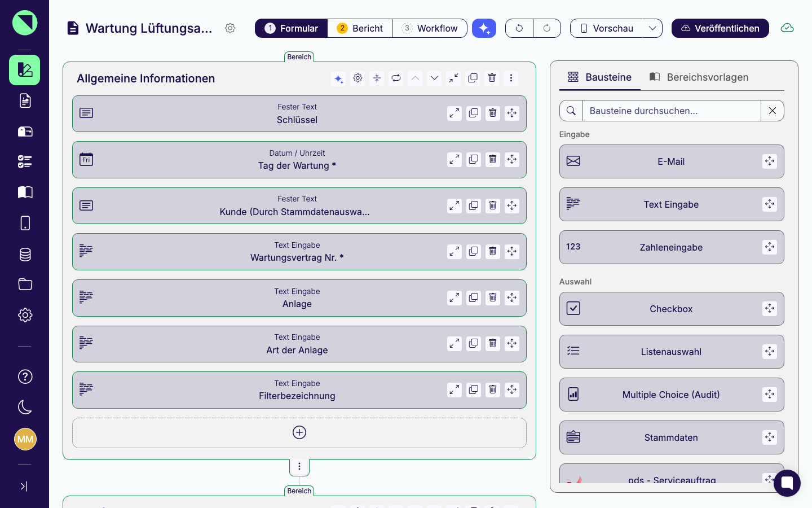This screenshot has width=812, height=508.
Task: Expand the Anlage field editor
Action: click(454, 297)
